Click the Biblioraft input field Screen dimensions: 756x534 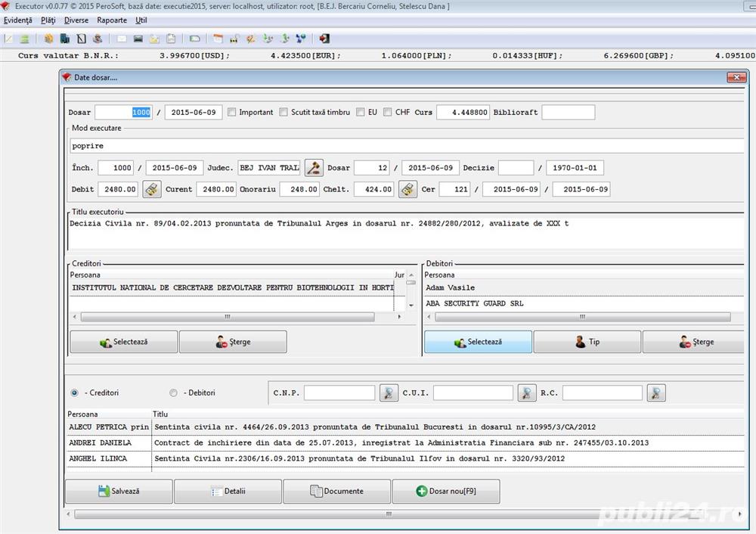[x=568, y=112]
